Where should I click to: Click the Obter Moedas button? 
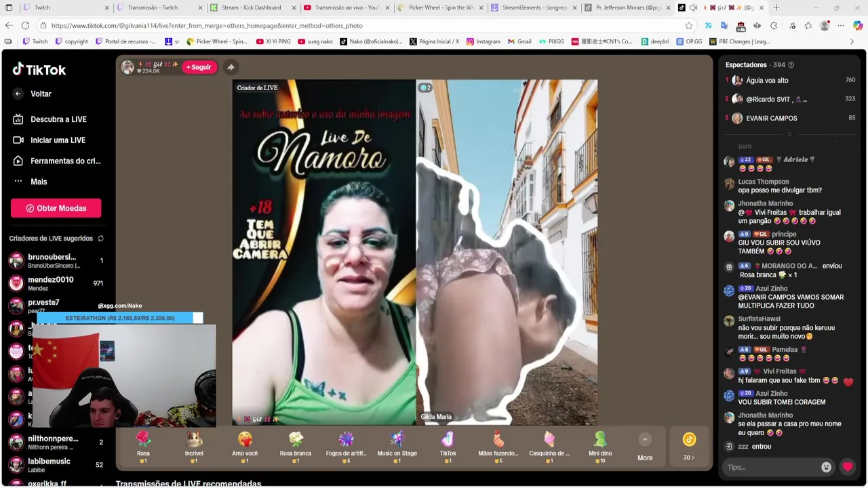pyautogui.click(x=56, y=208)
